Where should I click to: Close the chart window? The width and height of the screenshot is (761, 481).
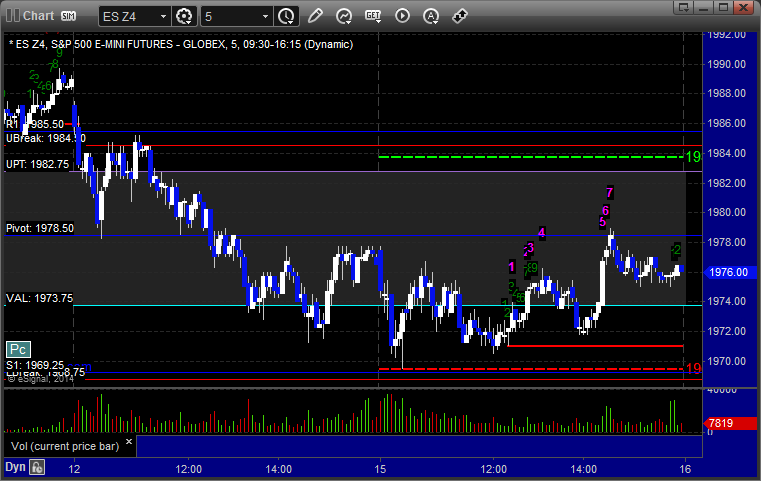744,7
